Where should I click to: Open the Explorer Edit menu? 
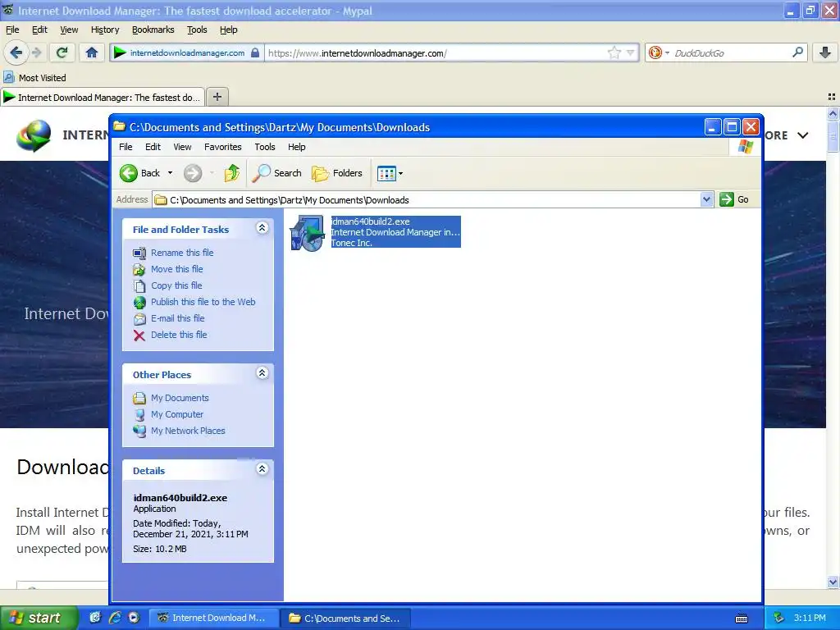[153, 147]
